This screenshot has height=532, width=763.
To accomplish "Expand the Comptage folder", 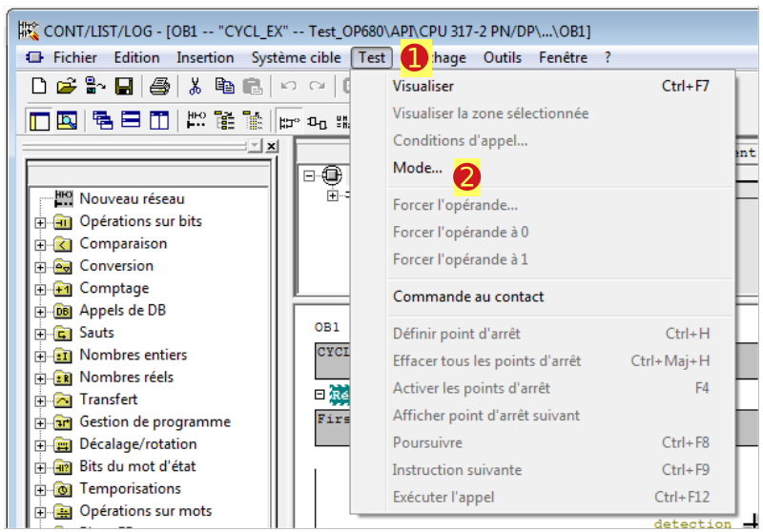I will click(x=40, y=290).
